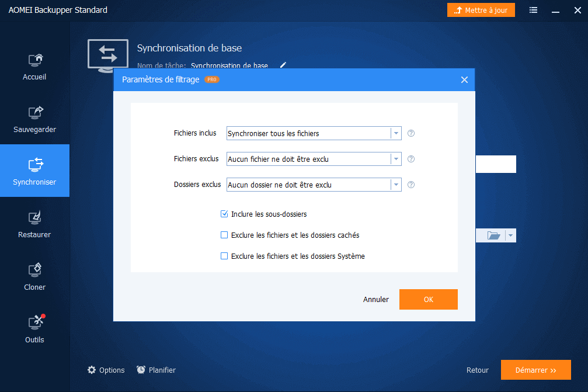Click the Fichiers inclus label
The image size is (588, 392).
[195, 133]
